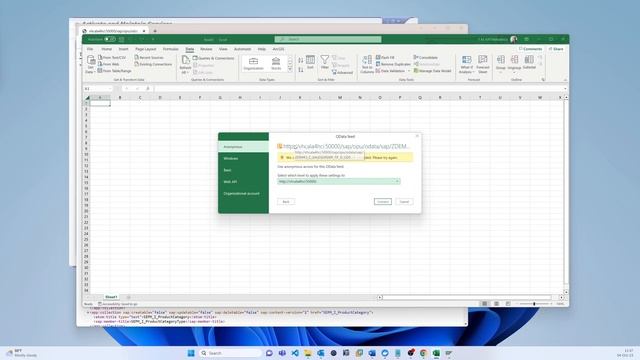Select Organization data type

tap(253, 64)
